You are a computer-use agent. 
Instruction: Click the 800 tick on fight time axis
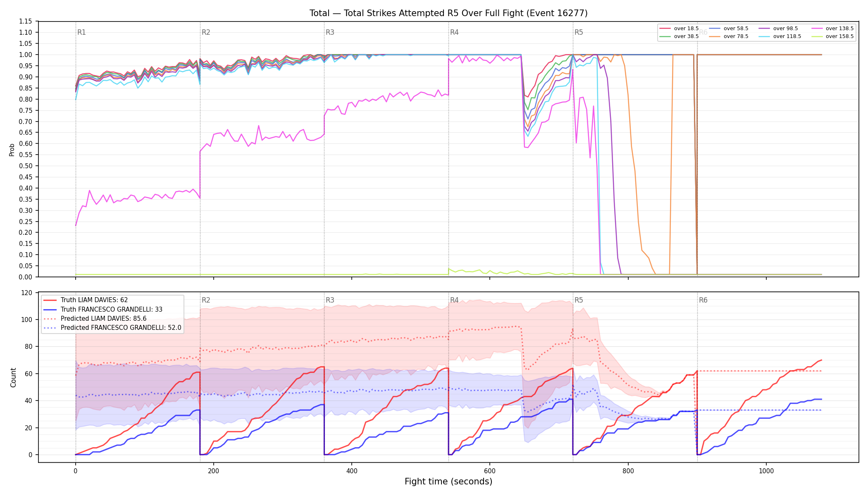pos(628,471)
